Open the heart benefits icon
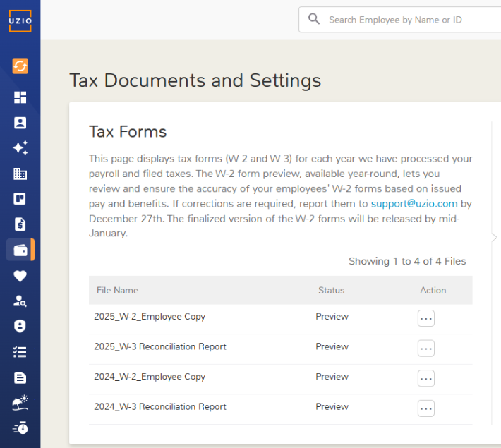Viewport: 501px width, 448px height. (x=20, y=276)
